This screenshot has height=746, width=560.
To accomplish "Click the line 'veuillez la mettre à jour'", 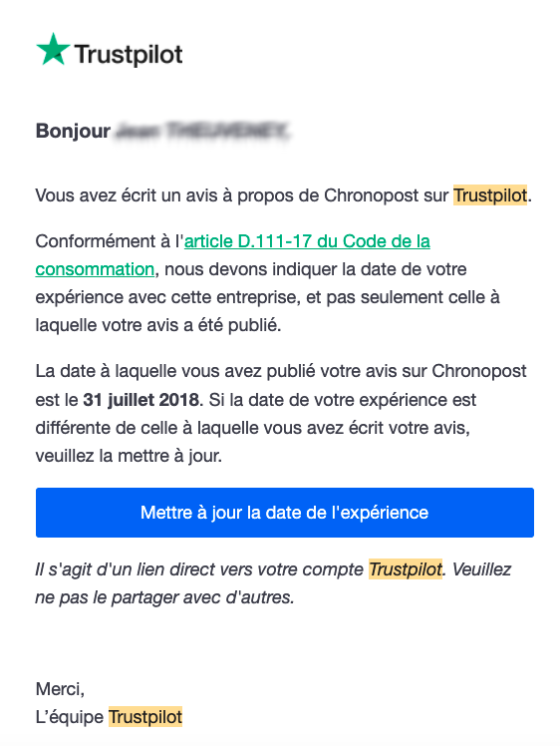I will [x=129, y=456].
